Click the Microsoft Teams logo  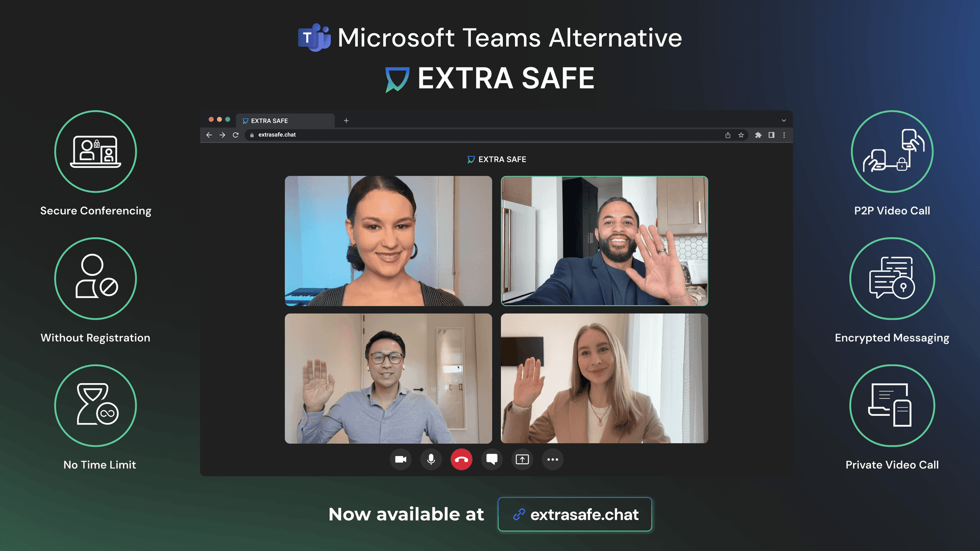pyautogui.click(x=314, y=38)
